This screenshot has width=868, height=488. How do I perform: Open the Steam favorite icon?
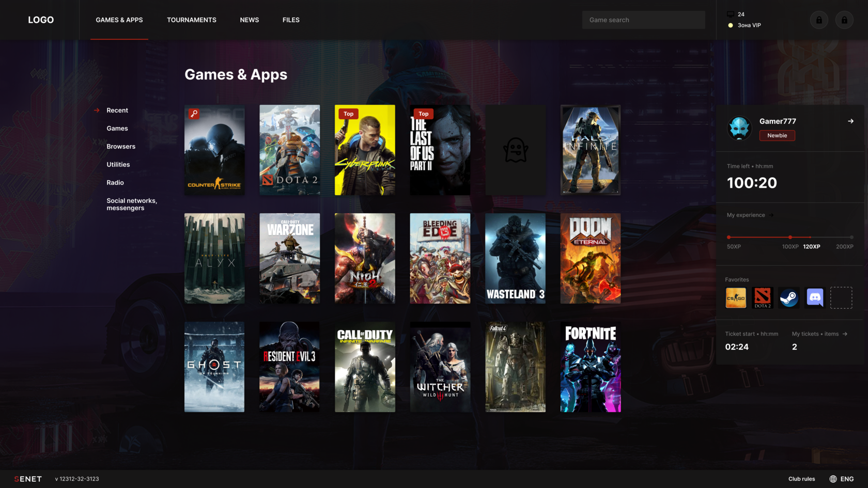click(788, 298)
